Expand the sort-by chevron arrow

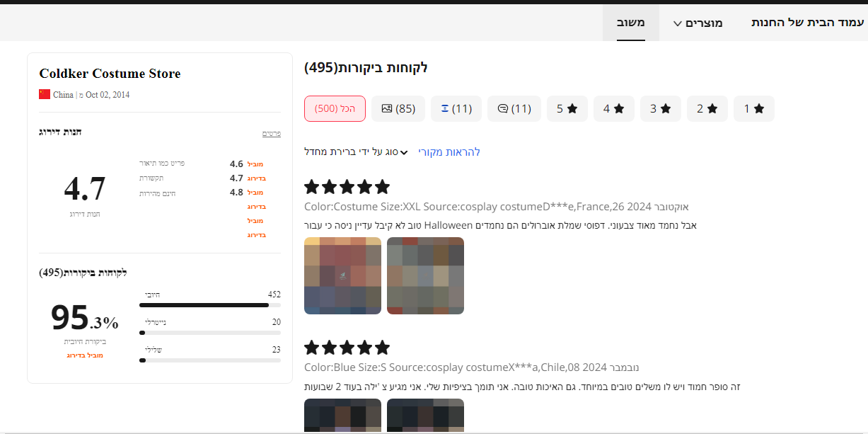[404, 152]
